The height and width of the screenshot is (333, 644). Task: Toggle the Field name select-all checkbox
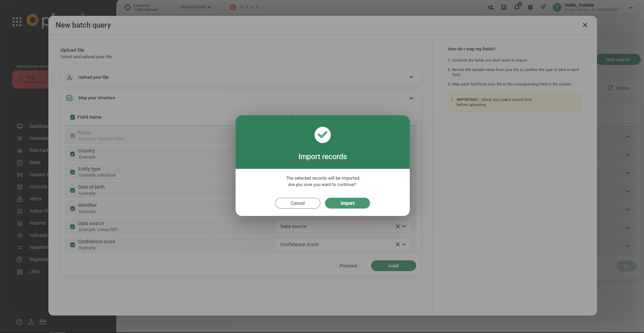[x=73, y=117]
